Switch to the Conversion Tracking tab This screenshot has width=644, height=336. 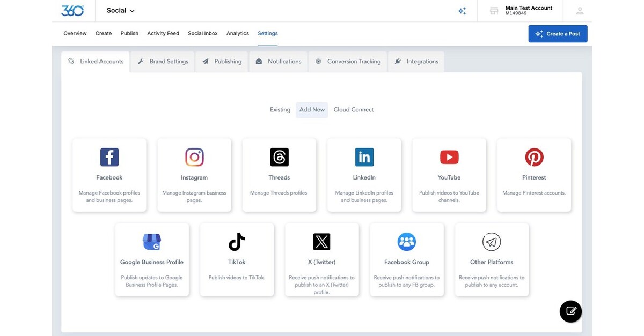pyautogui.click(x=348, y=62)
